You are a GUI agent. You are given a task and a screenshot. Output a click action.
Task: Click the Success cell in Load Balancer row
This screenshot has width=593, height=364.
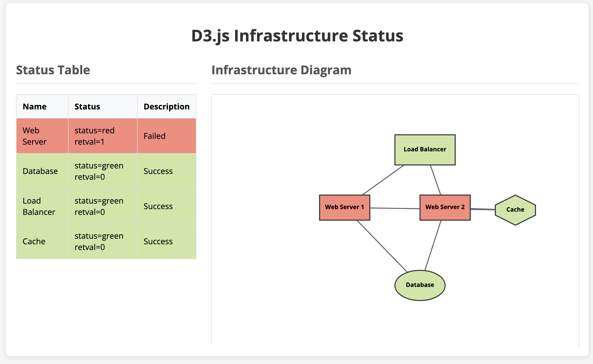point(167,206)
